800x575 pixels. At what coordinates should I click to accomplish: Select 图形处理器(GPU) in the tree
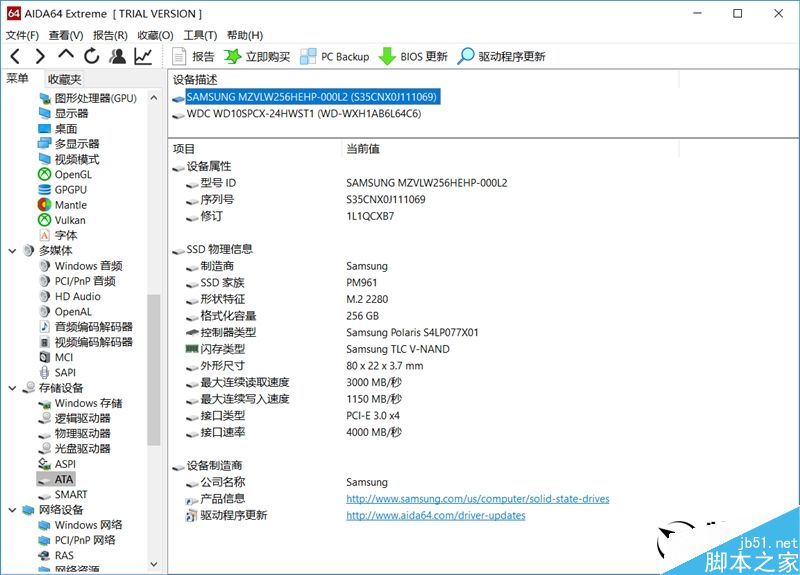click(x=88, y=98)
